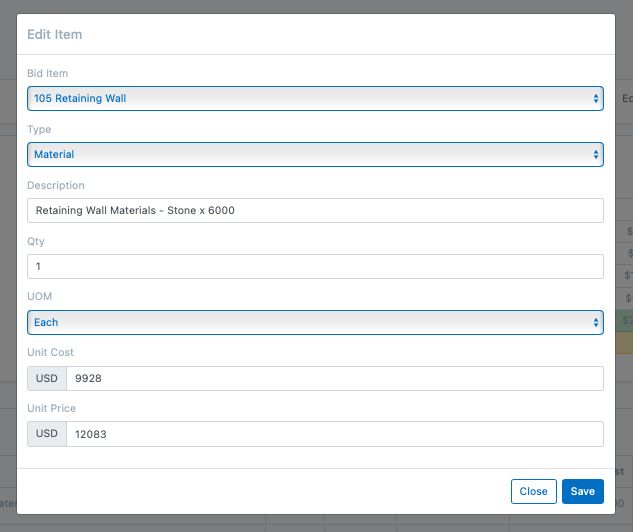
Task: Select the Unit Price field containing 12083
Action: (x=334, y=434)
